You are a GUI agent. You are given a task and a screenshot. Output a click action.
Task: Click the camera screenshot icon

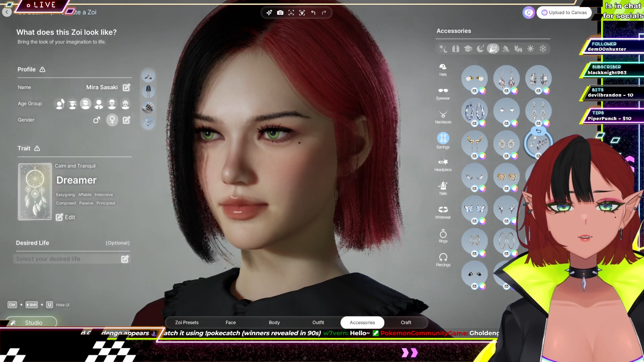pyautogui.click(x=280, y=13)
